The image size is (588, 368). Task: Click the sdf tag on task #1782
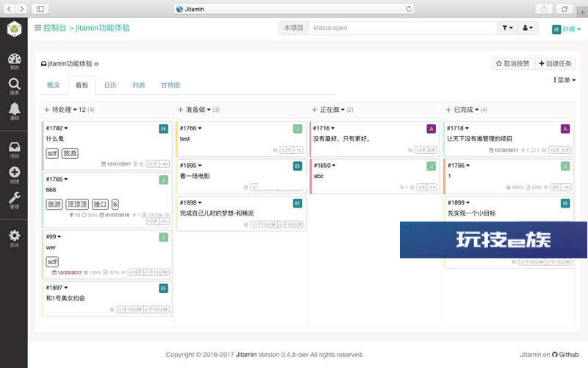(x=52, y=153)
